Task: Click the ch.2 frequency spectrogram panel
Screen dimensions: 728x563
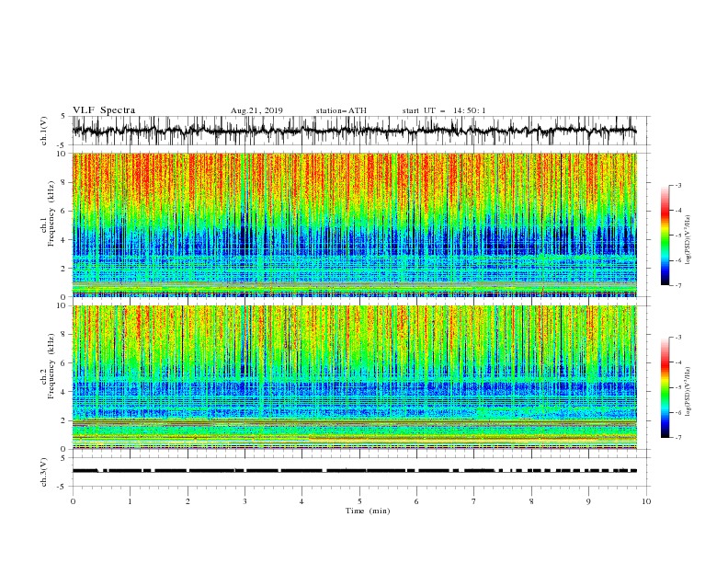Action: pos(354,377)
